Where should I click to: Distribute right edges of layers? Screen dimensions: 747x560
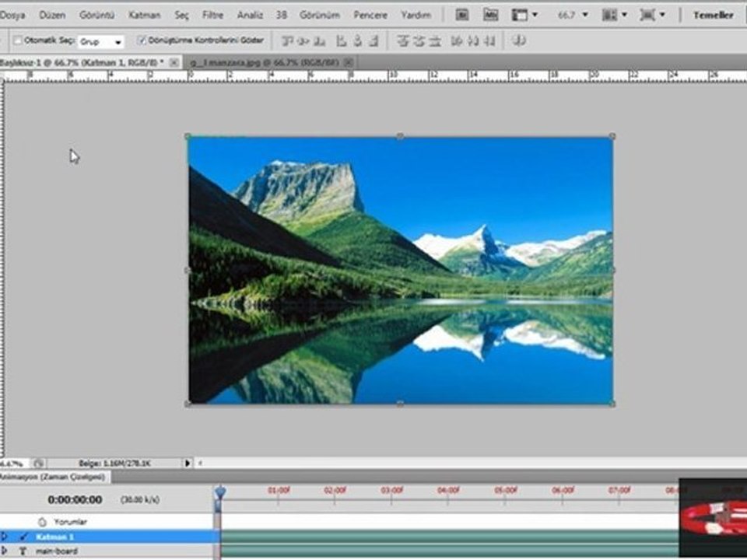click(489, 41)
